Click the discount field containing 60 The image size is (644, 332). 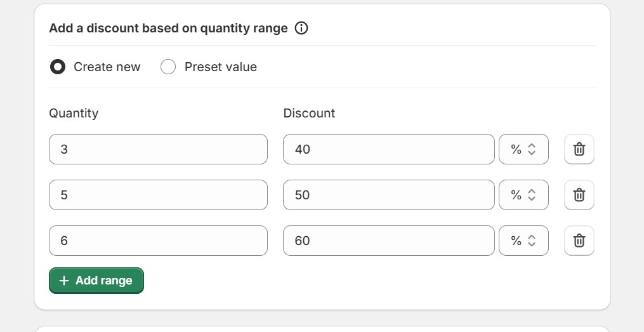pos(388,241)
